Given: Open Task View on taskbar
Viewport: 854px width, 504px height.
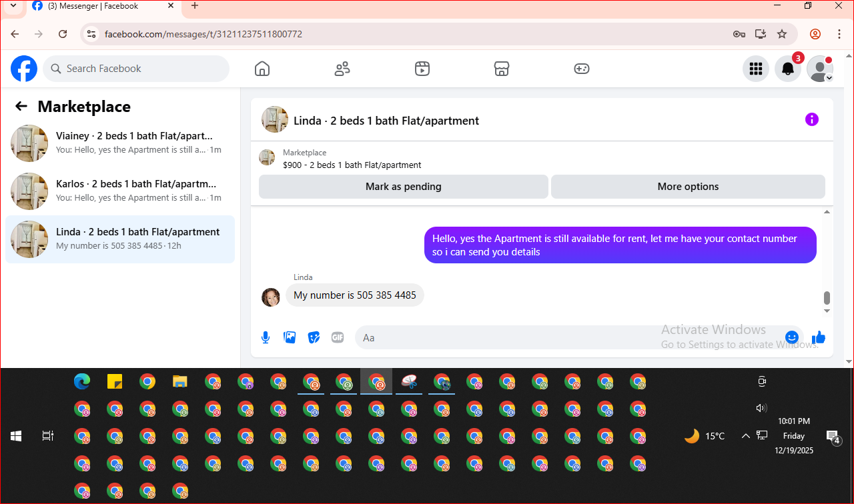Looking at the screenshot, I should pos(48,436).
